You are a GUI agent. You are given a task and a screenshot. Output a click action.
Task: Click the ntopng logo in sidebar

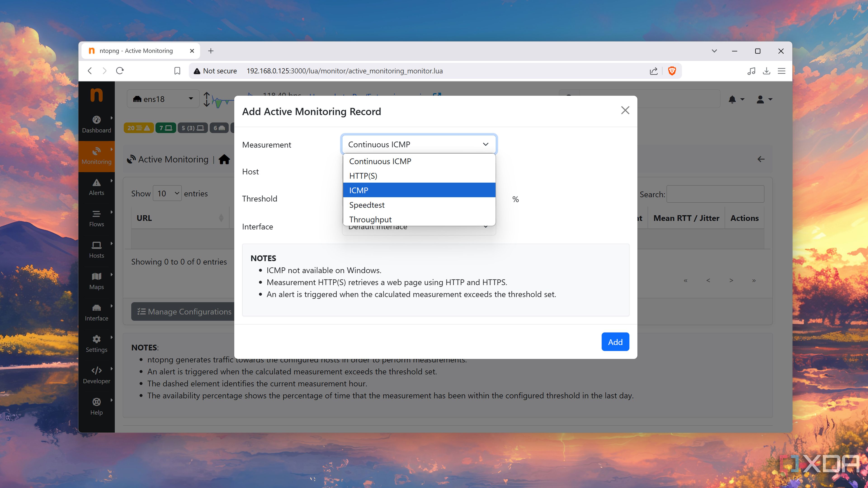(96, 95)
